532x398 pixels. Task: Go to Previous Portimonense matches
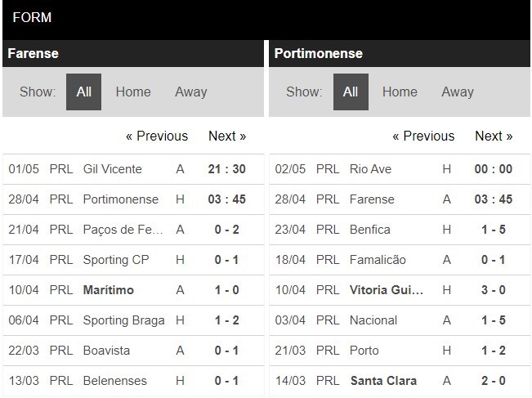click(x=423, y=136)
